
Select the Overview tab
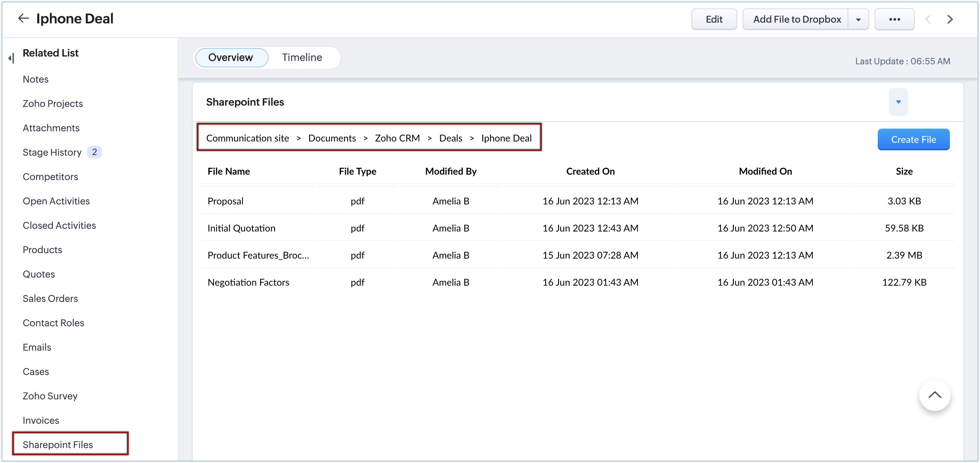231,58
